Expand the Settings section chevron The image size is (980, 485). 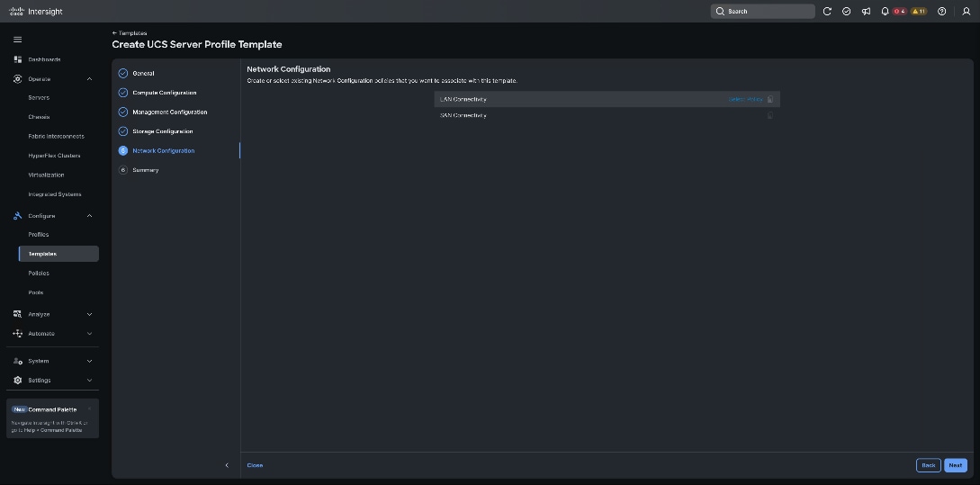click(x=89, y=380)
